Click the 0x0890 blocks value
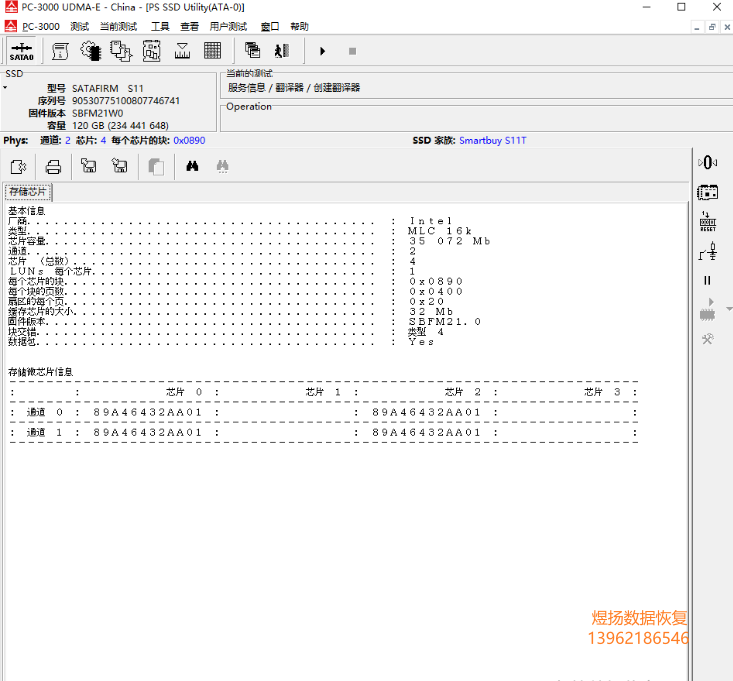The height and width of the screenshot is (681, 733). [189, 141]
